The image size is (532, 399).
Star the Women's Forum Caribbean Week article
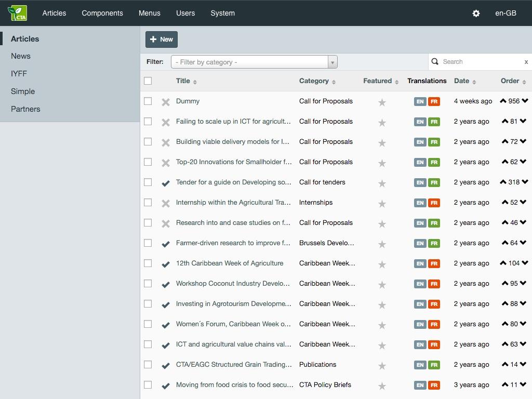(x=382, y=325)
